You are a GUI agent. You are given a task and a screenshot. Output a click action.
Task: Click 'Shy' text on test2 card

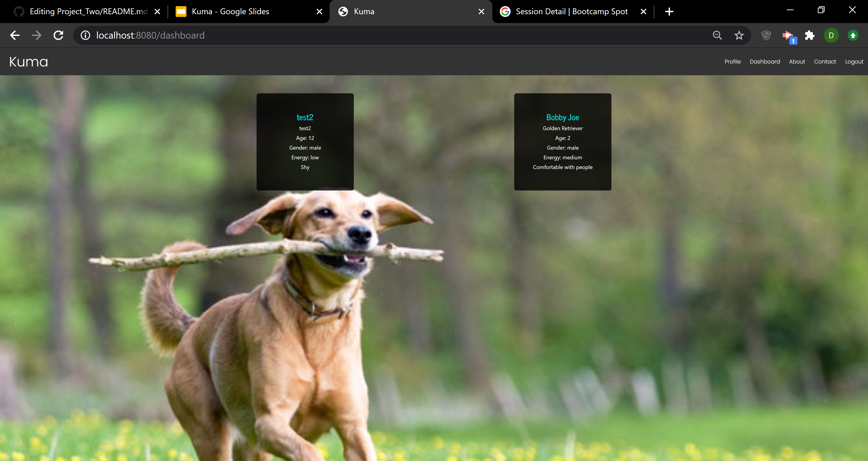click(305, 167)
